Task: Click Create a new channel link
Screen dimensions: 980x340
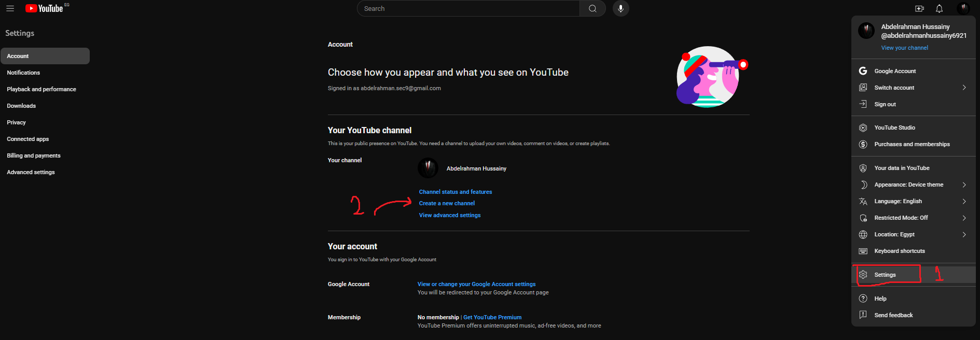Action: click(447, 203)
